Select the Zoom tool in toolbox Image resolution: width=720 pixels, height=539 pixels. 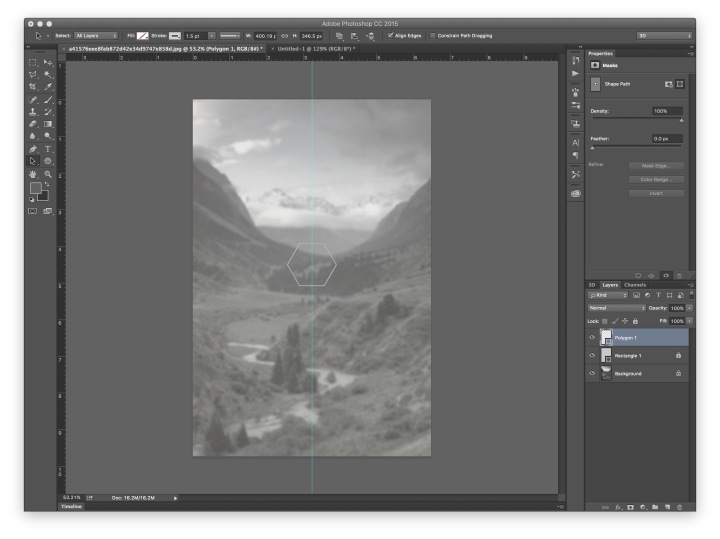pos(48,174)
